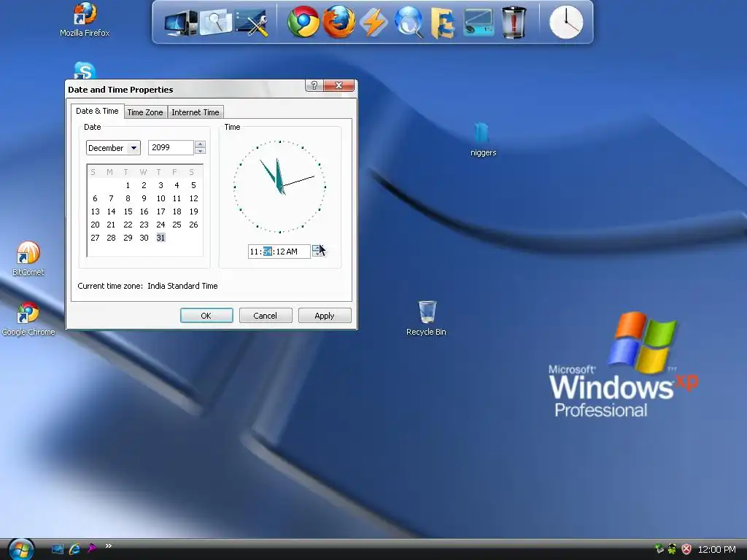Click the trash can with red exclamation
The width and height of the screenshot is (747, 560).
click(x=514, y=23)
